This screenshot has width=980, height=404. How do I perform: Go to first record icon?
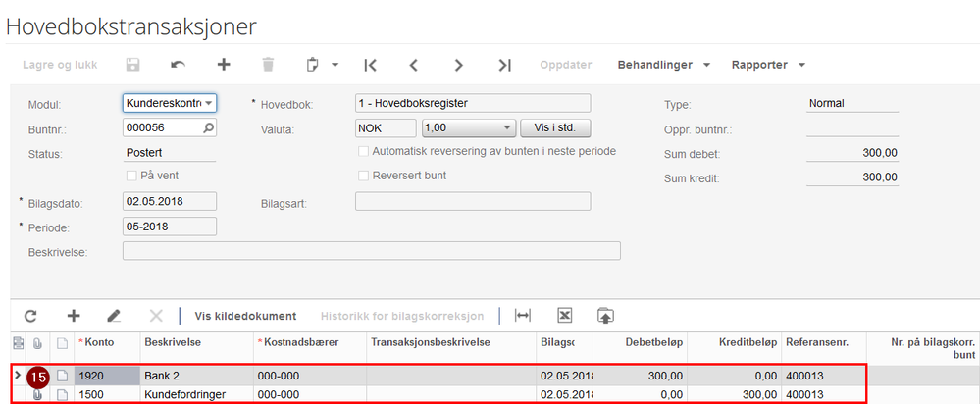click(x=370, y=65)
